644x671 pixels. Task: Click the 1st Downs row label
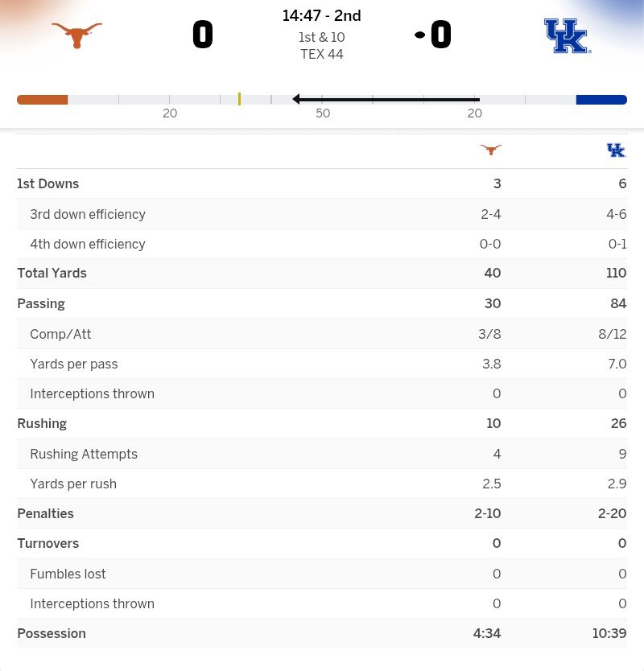(x=48, y=183)
